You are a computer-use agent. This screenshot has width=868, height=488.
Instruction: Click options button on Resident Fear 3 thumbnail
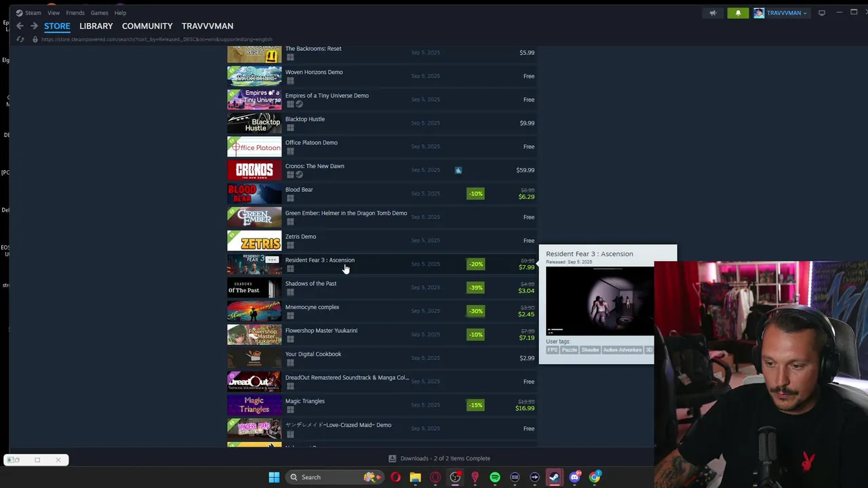point(272,260)
